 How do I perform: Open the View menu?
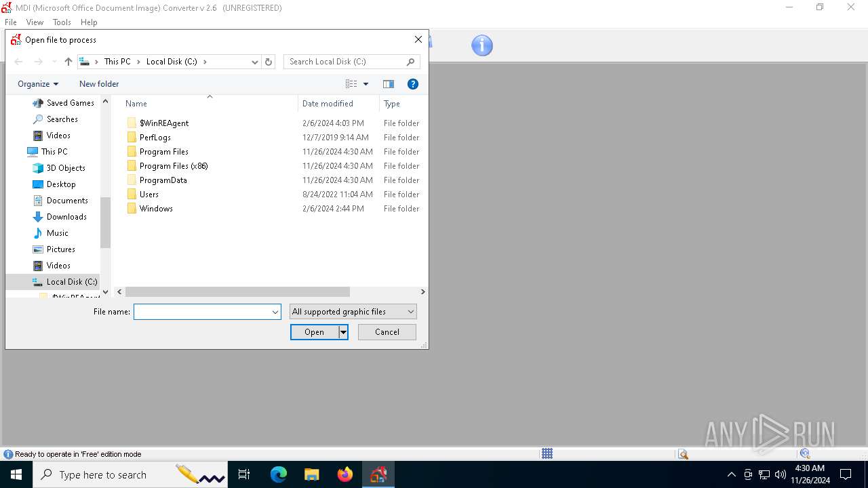pos(35,22)
